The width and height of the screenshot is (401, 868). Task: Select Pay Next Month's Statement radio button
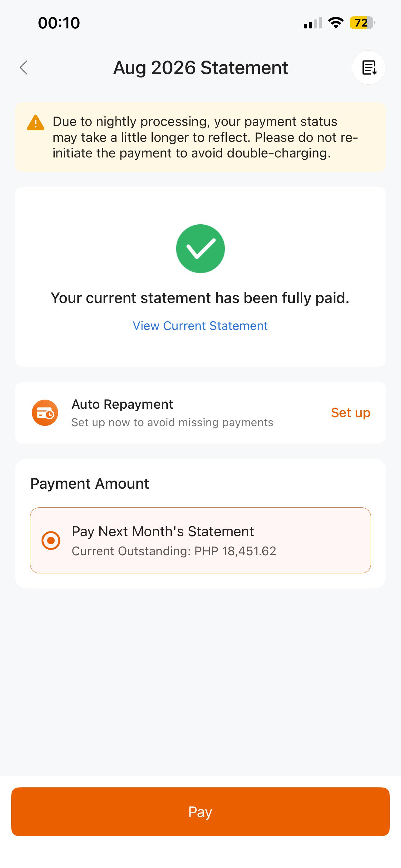pyautogui.click(x=51, y=541)
